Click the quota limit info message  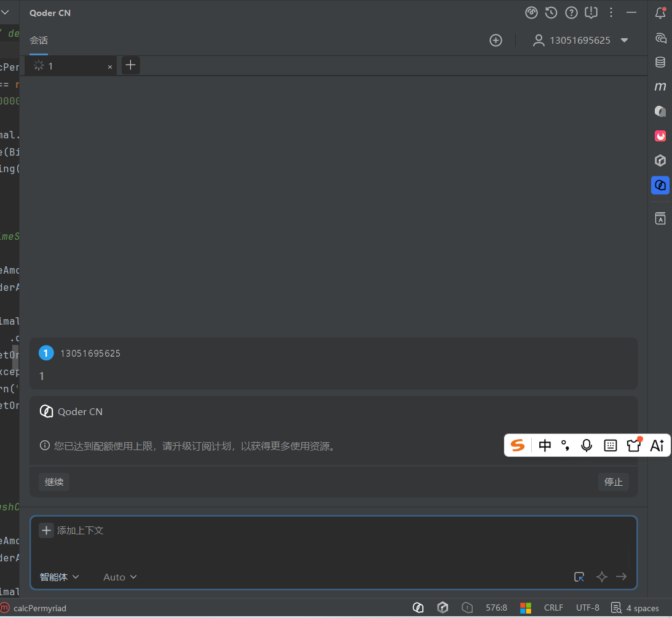coord(189,446)
